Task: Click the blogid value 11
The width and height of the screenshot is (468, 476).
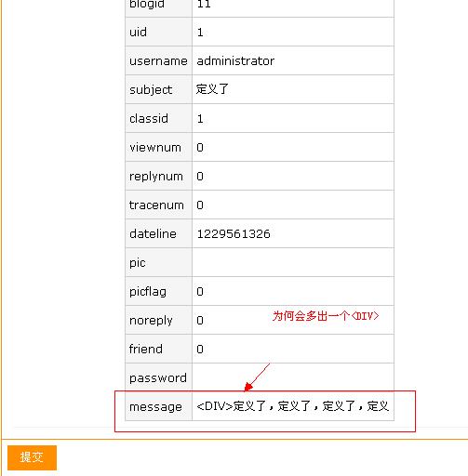Action: click(x=204, y=5)
